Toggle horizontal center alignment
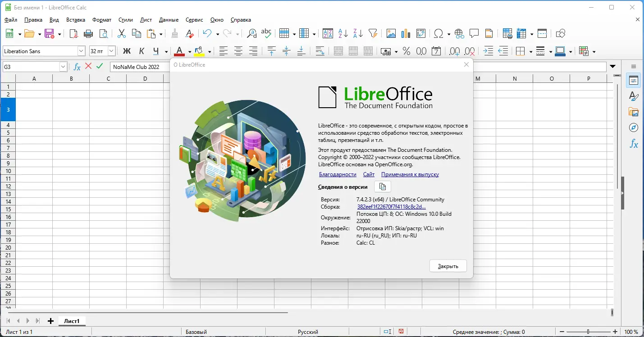644x337 pixels. click(x=238, y=51)
